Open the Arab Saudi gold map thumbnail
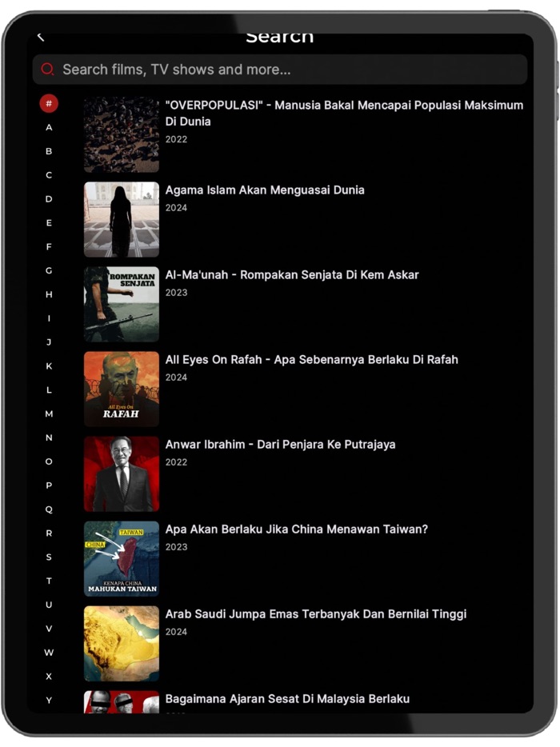The width and height of the screenshot is (560, 747). [x=122, y=644]
